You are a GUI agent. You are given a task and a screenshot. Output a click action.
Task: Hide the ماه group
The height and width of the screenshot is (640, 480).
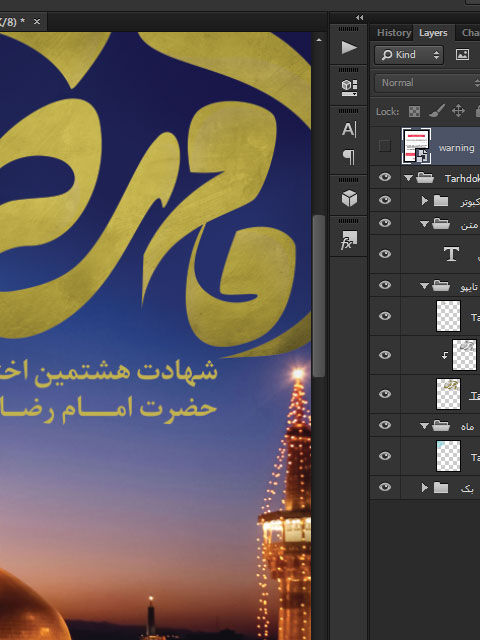(384, 425)
